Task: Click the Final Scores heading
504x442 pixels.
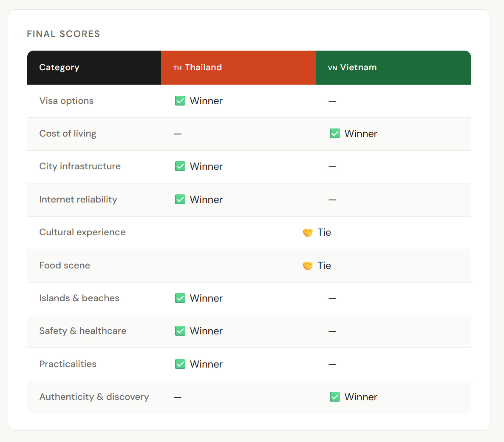Action: click(63, 34)
